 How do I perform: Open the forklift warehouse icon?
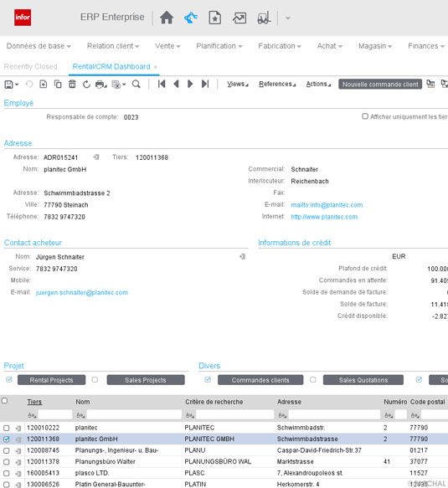point(264,18)
